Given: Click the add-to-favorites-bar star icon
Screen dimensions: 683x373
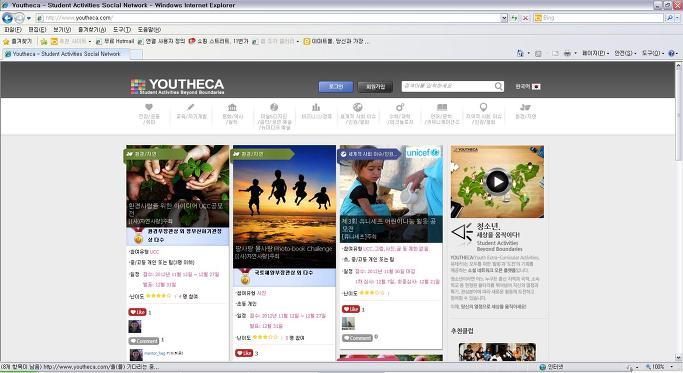Looking at the screenshot, I should click(x=44, y=41).
